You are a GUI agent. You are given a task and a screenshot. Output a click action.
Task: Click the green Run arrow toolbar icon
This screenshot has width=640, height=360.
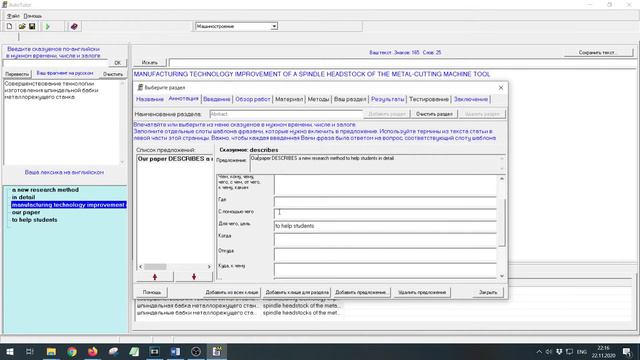pyautogui.click(x=47, y=26)
